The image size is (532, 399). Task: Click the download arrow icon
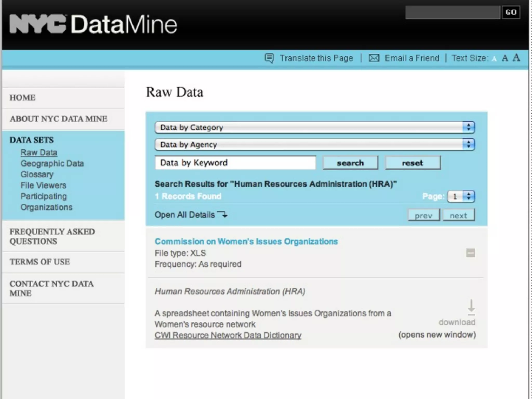coord(471,307)
